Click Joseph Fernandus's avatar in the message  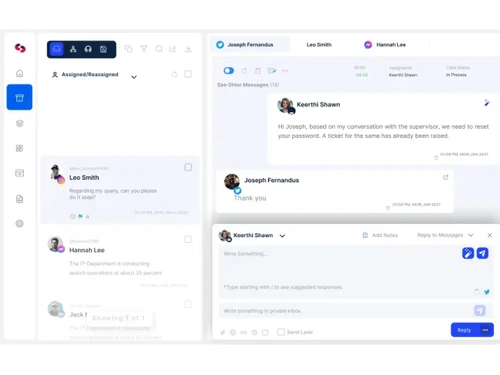[x=232, y=182]
